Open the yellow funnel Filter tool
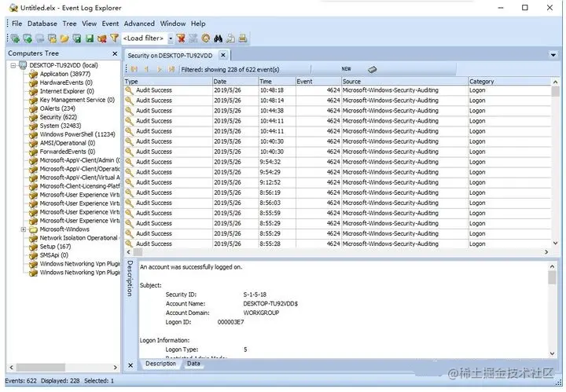Image resolution: width=566 pixels, height=392 pixels. coord(115,38)
